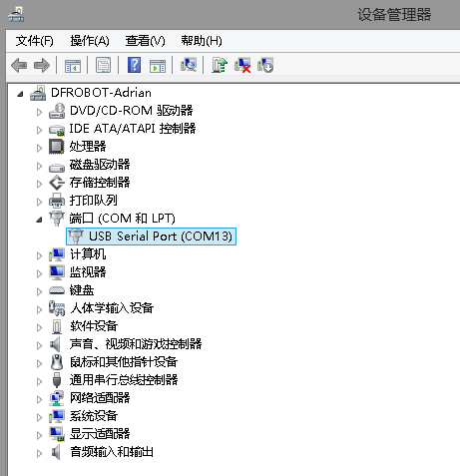Open the Properties toolbar icon

point(104,65)
